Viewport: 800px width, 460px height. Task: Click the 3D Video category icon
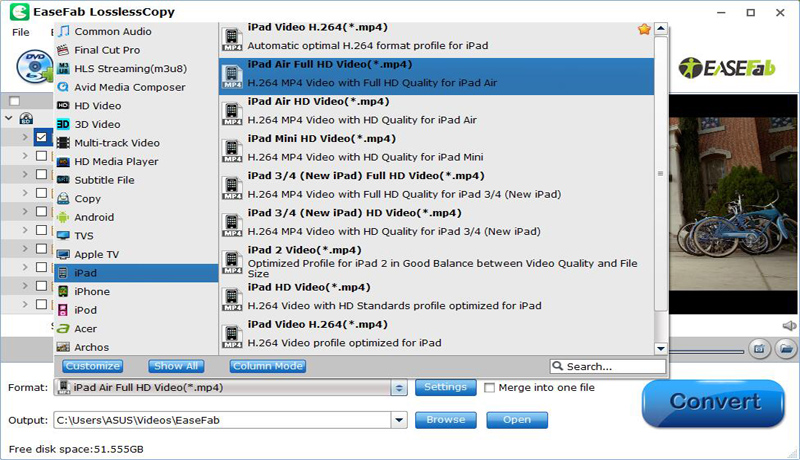[63, 124]
